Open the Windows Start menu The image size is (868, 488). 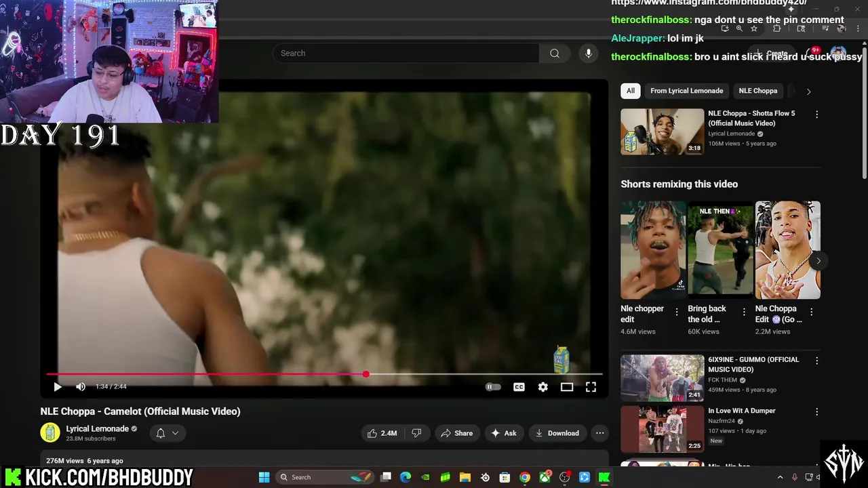tap(264, 477)
